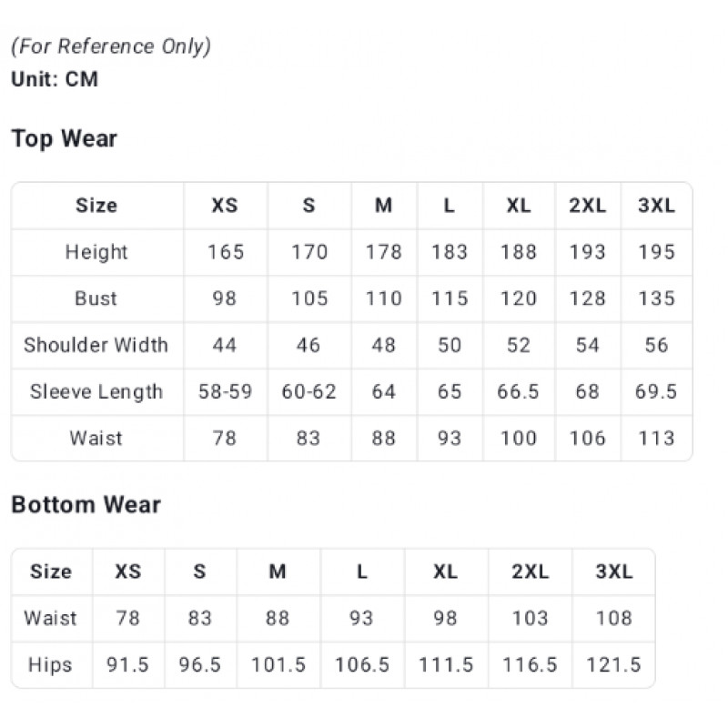Click the Hips row label
Image resolution: width=728 pixels, height=728 pixels.
coord(50,664)
